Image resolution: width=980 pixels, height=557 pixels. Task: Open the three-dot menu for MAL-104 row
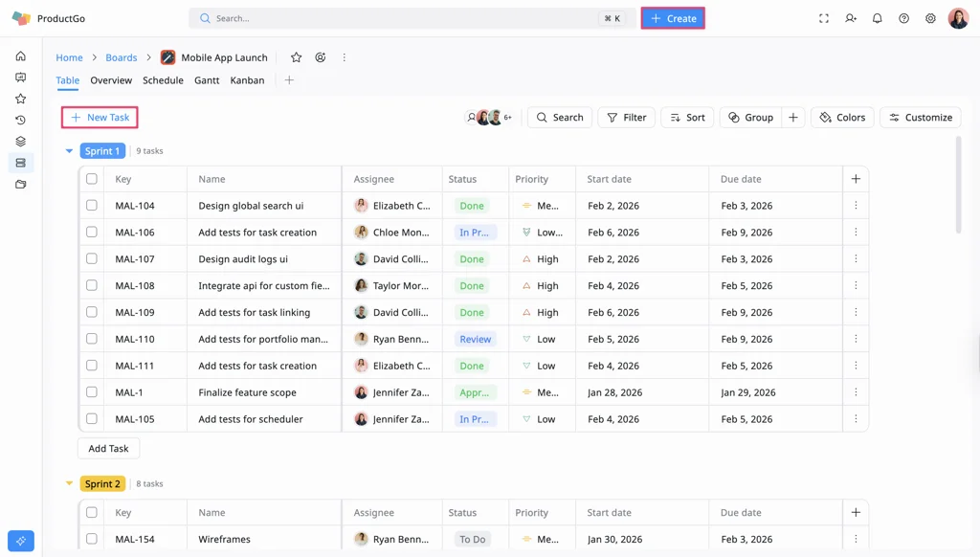(856, 206)
